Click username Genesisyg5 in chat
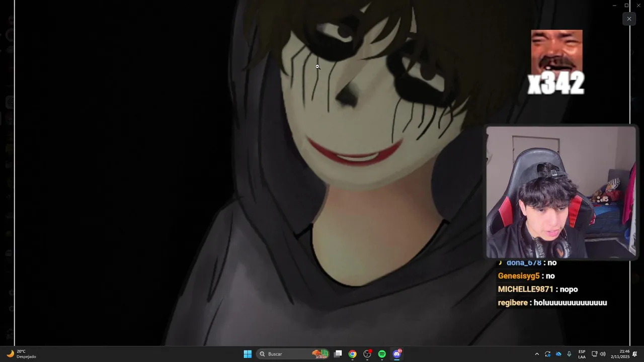Image resolution: width=644 pixels, height=362 pixels. 519,276
